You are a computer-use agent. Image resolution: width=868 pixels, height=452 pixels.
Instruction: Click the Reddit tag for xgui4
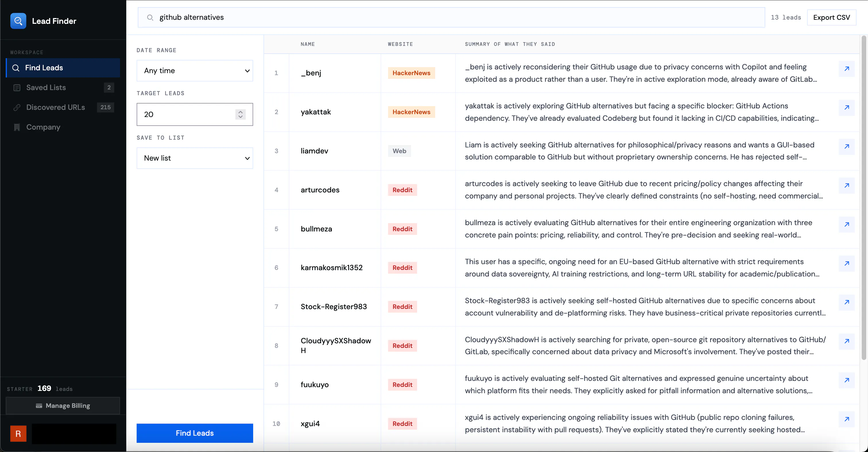point(402,424)
